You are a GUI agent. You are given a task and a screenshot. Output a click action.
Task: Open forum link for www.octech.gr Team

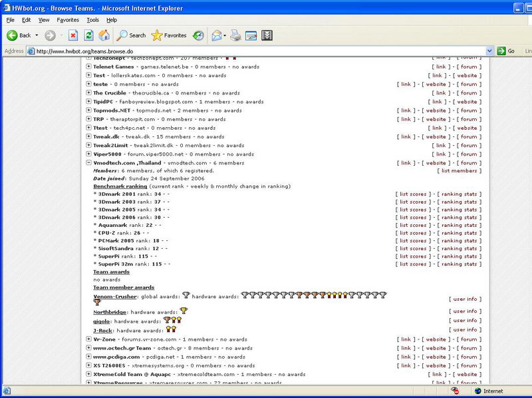(469, 348)
